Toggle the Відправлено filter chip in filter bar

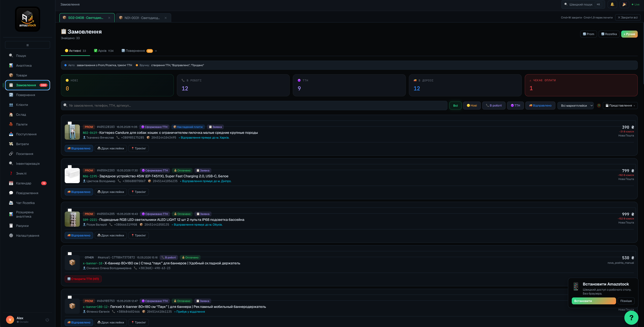pos(540,105)
